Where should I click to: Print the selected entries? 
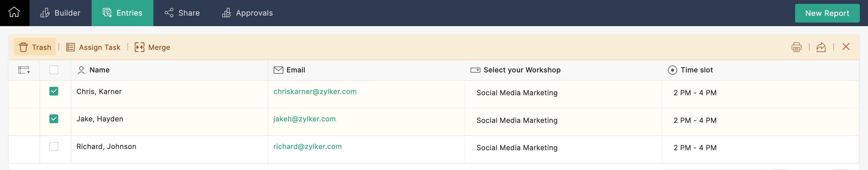[796, 47]
